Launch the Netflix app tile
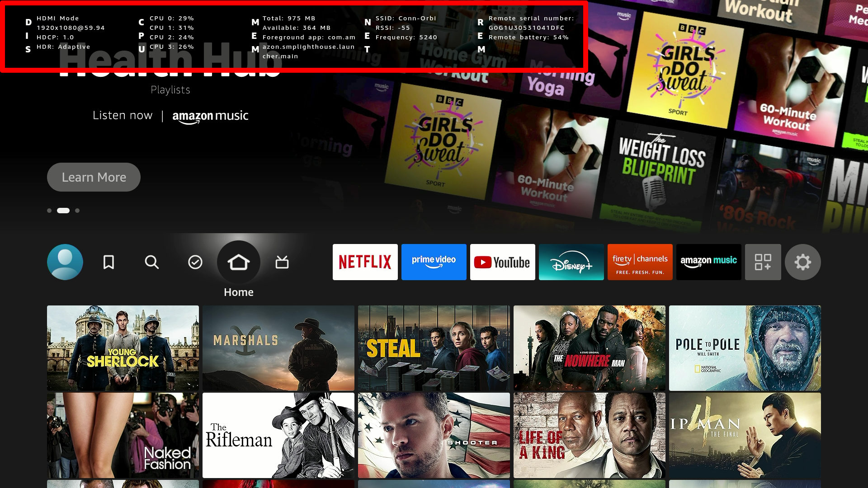Image resolution: width=868 pixels, height=488 pixels. coord(365,262)
